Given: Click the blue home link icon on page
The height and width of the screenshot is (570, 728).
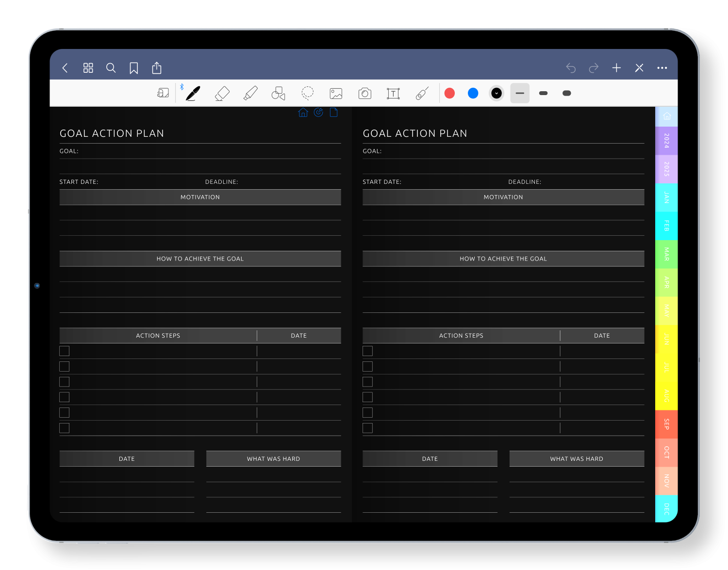Looking at the screenshot, I should click(303, 113).
